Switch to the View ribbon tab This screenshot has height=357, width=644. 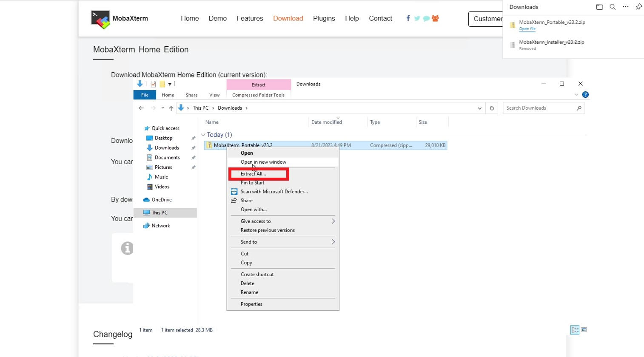pos(214,95)
